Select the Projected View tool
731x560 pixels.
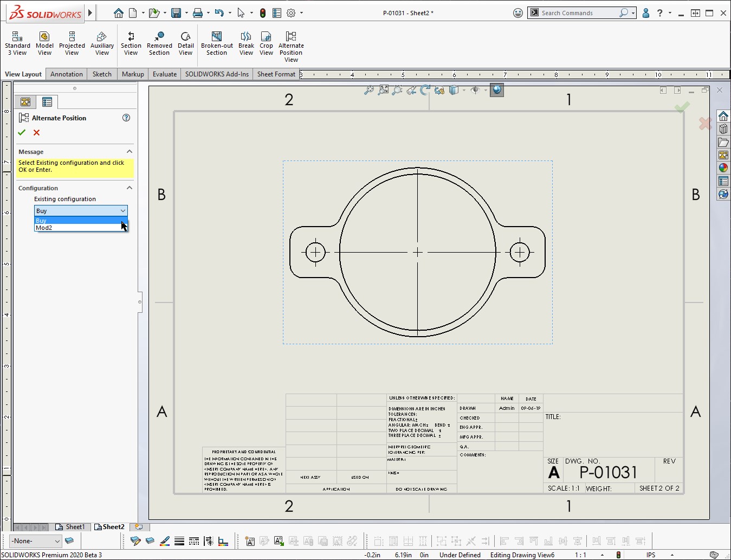click(x=72, y=43)
